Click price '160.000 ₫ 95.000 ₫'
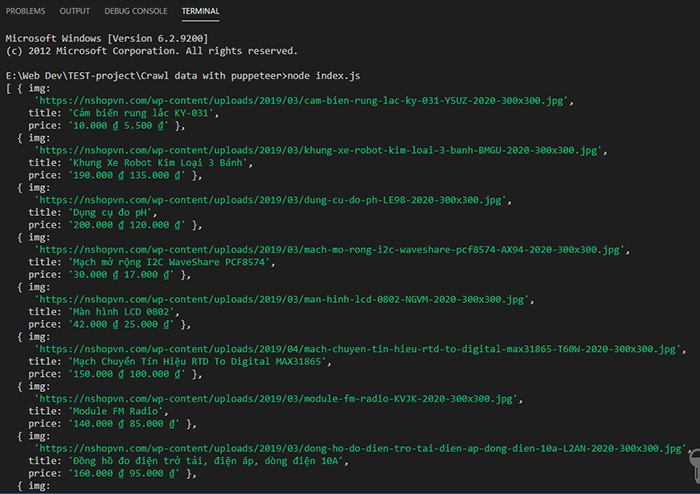The height and width of the screenshot is (494, 700). click(x=124, y=473)
